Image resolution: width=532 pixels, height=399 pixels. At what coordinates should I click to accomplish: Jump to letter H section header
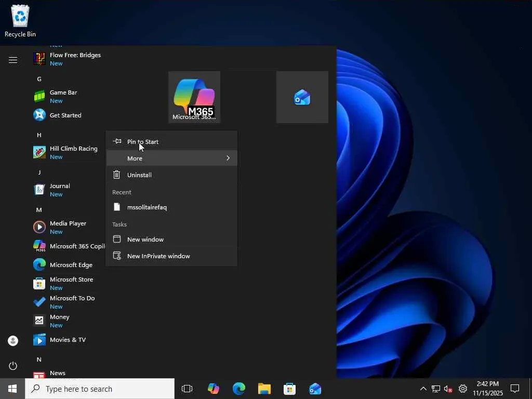[39, 135]
